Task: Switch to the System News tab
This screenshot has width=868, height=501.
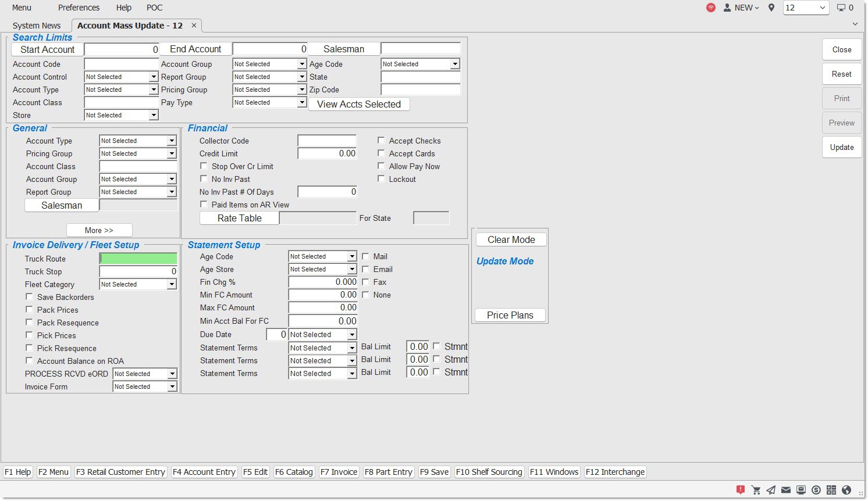Action: pos(37,26)
